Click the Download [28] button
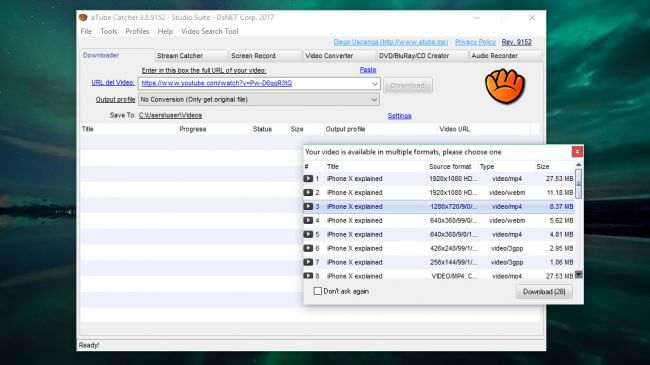650x365 pixels. click(x=544, y=292)
